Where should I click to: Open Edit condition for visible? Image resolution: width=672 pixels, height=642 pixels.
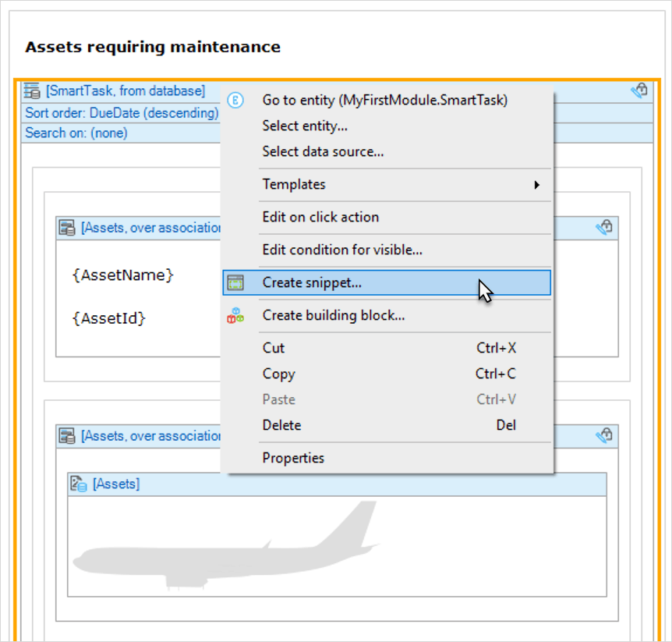342,250
